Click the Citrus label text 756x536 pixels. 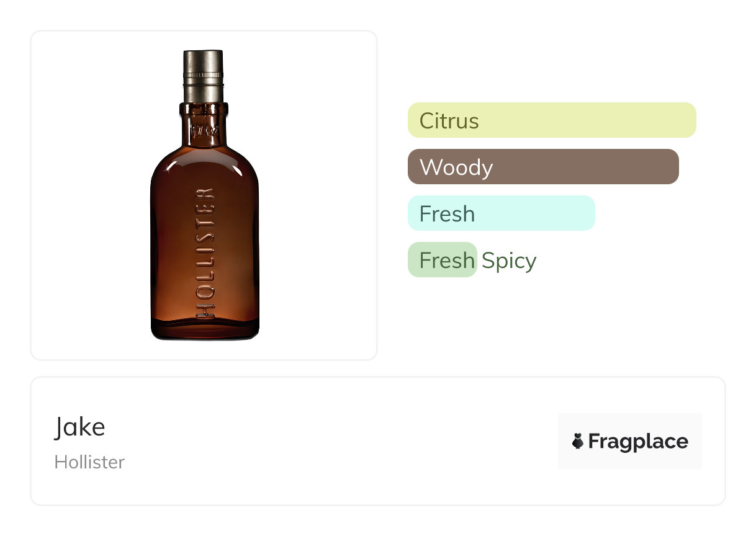(x=449, y=120)
